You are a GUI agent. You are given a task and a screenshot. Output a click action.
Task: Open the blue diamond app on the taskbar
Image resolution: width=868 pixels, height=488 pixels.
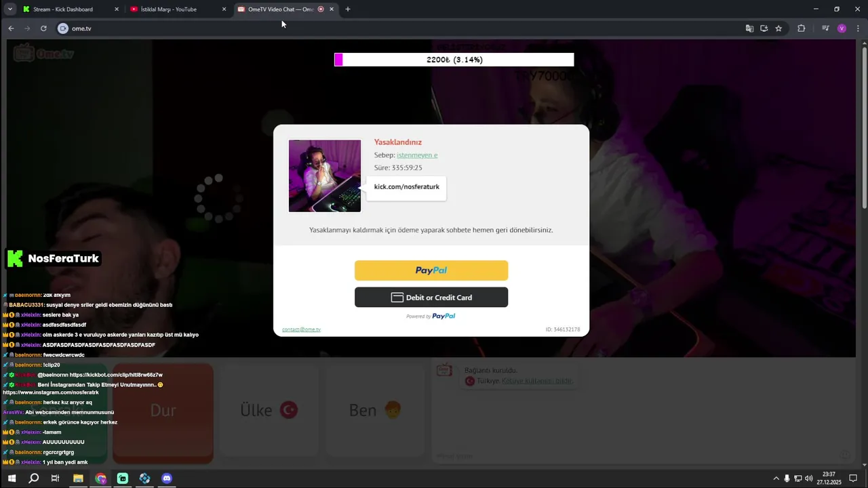tap(144, 479)
